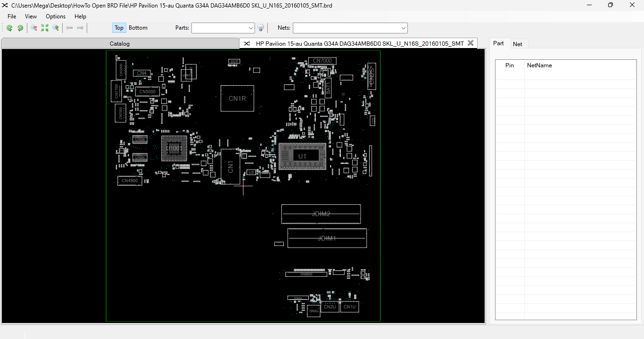Open the Parts dropdown list
644x339 pixels.
pos(251,28)
